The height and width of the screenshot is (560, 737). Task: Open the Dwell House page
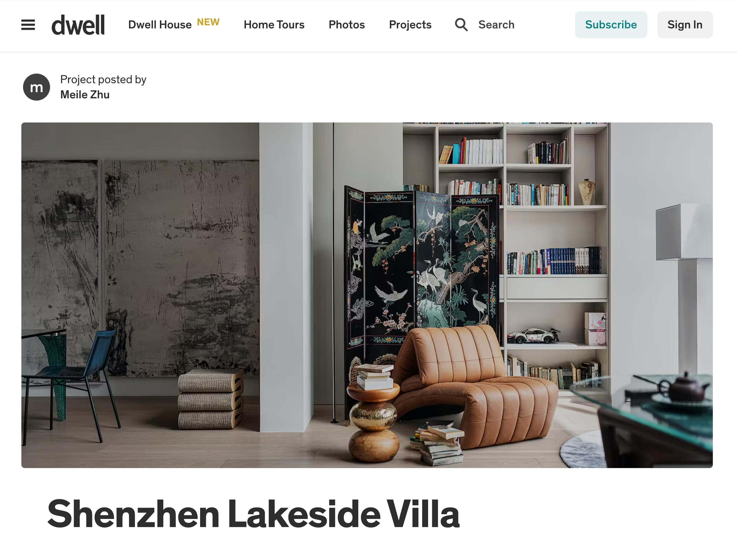160,25
